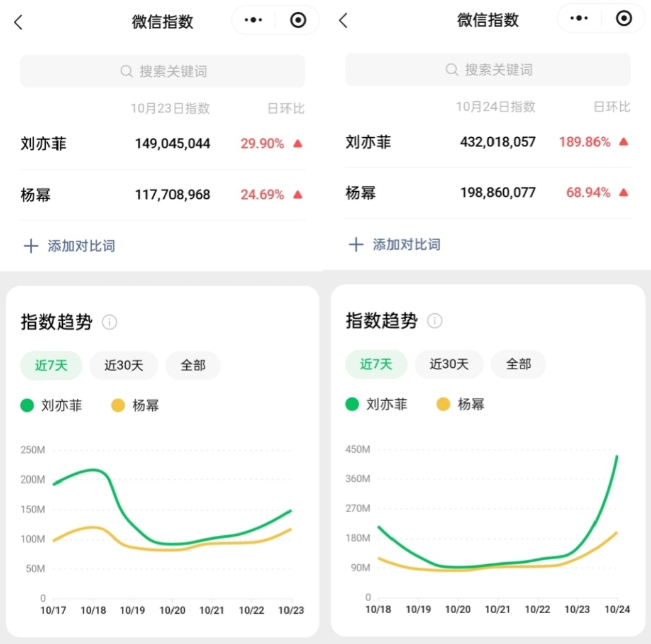The height and width of the screenshot is (644, 651).
Task: Toggle yellow 杨幂 legend dot in right chart
Action: coord(443,404)
